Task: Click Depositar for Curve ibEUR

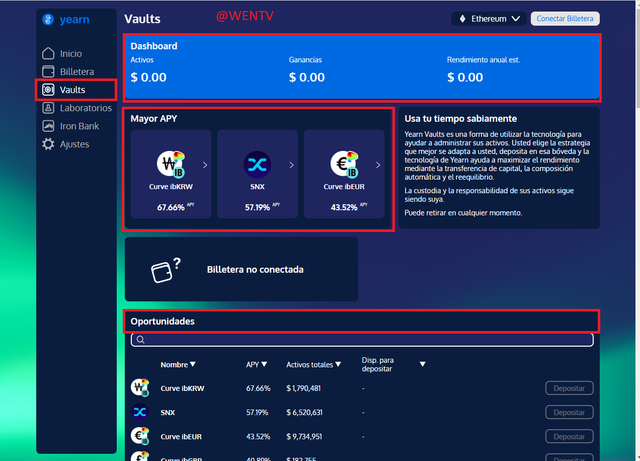Action: coord(569,437)
